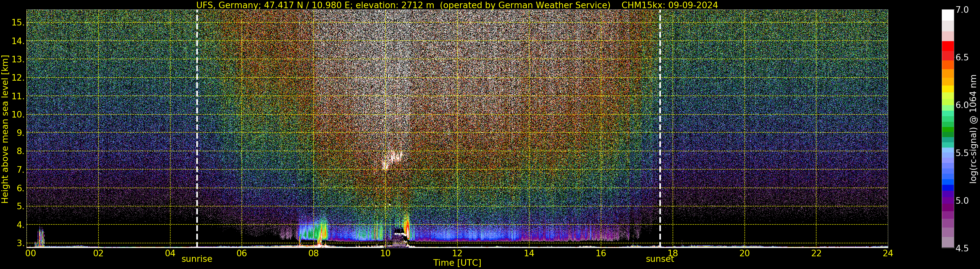This screenshot has height=269, width=980.
Task: Click the '7.' height axis tick label
Action: pos(20,170)
